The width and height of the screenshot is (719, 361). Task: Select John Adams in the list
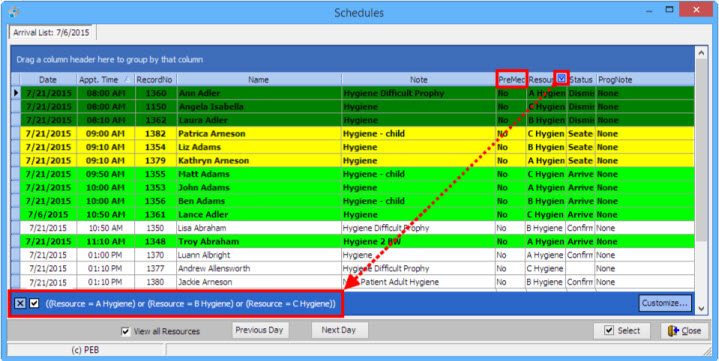point(201,188)
